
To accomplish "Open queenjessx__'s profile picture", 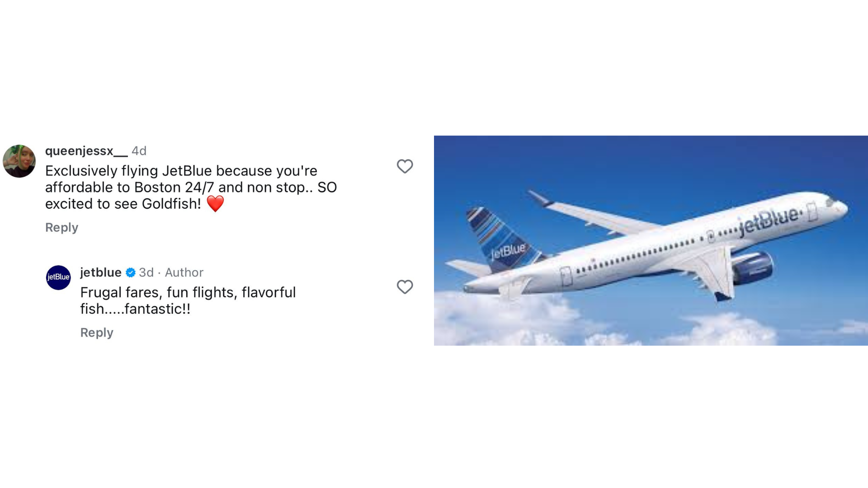I will point(19,161).
